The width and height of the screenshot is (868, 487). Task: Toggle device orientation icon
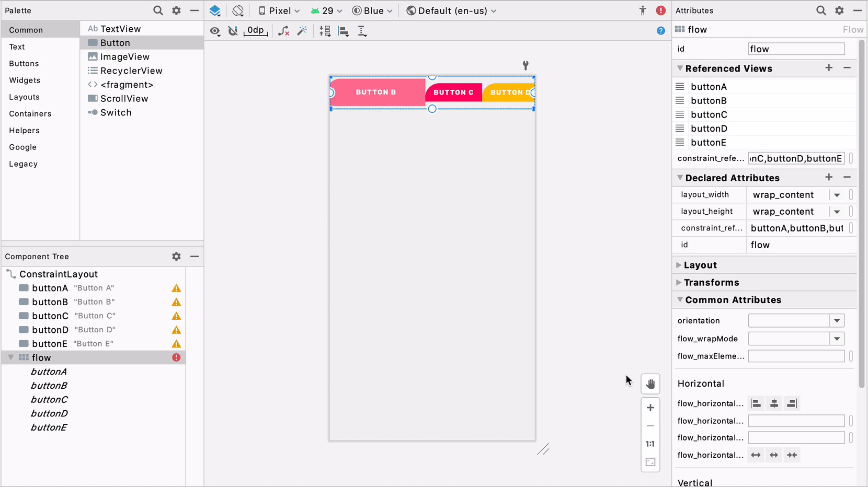click(238, 10)
